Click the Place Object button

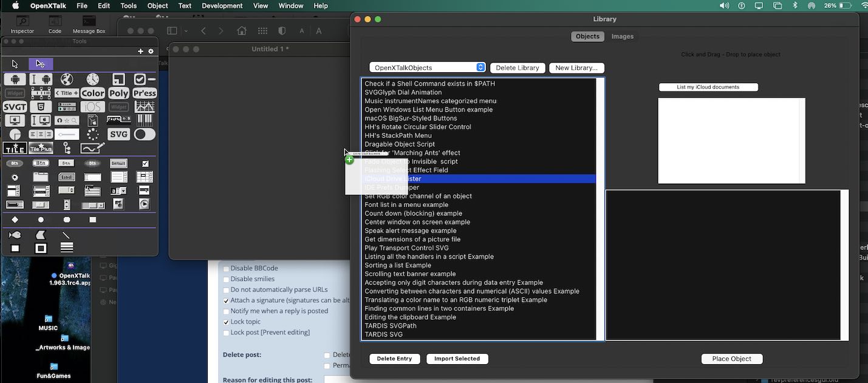point(732,359)
